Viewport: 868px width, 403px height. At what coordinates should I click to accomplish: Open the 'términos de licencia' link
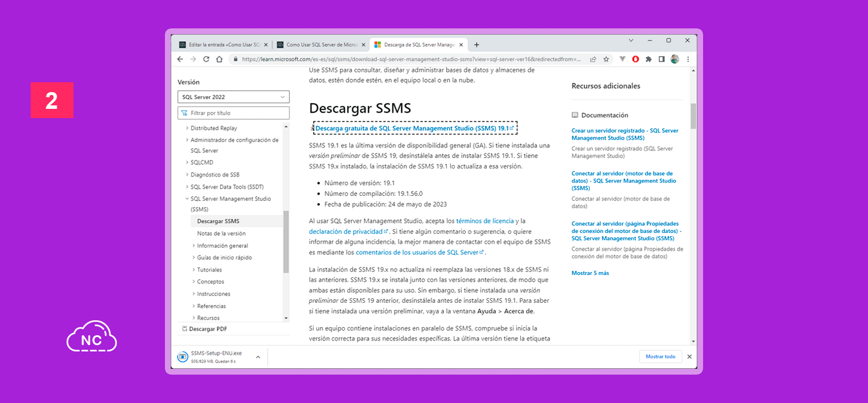pos(485,221)
